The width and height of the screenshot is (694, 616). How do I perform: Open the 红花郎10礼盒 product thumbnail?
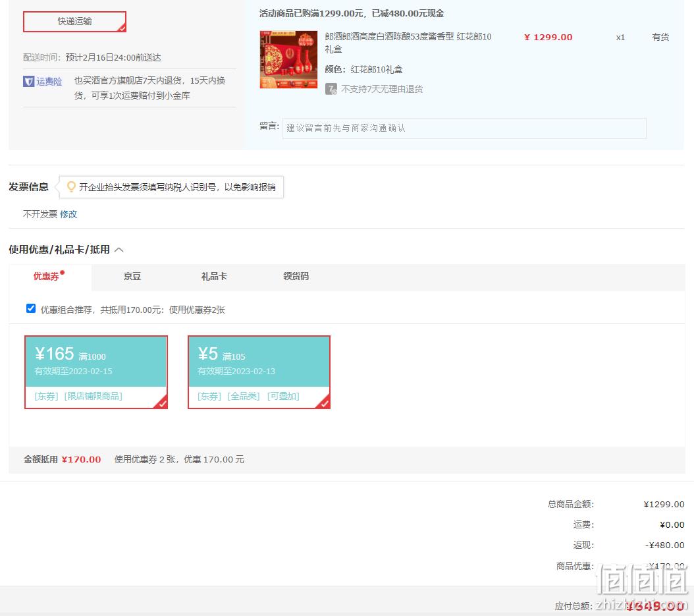tap(288, 59)
